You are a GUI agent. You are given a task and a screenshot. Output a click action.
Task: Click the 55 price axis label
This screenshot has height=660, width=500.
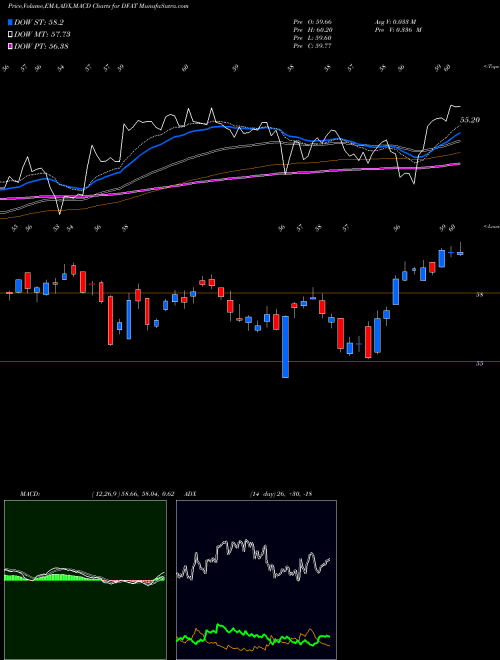point(479,364)
